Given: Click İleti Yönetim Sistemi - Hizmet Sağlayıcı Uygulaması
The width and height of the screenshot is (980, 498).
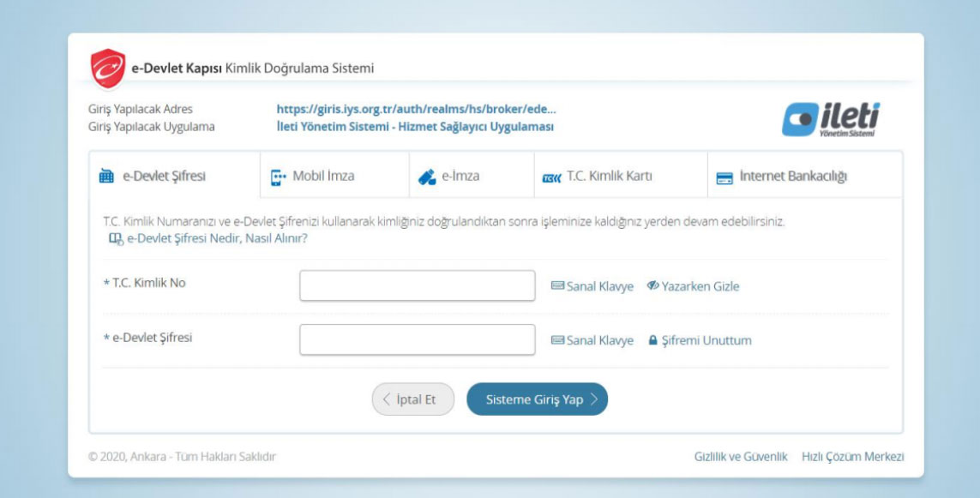Looking at the screenshot, I should point(415,127).
